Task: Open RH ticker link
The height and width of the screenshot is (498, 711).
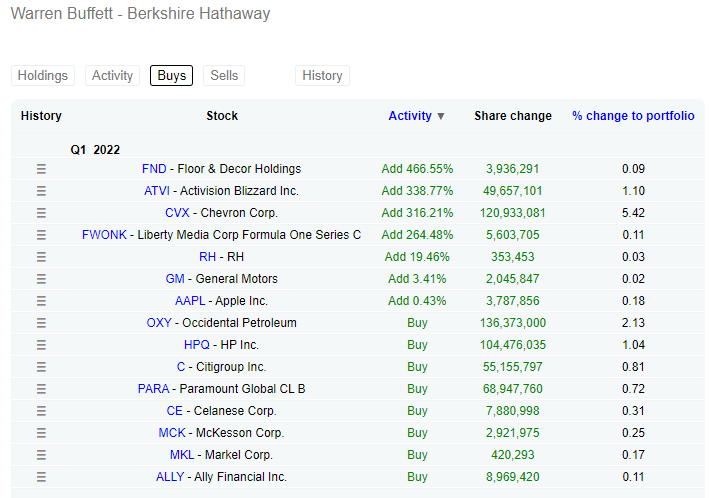Action: coord(207,257)
